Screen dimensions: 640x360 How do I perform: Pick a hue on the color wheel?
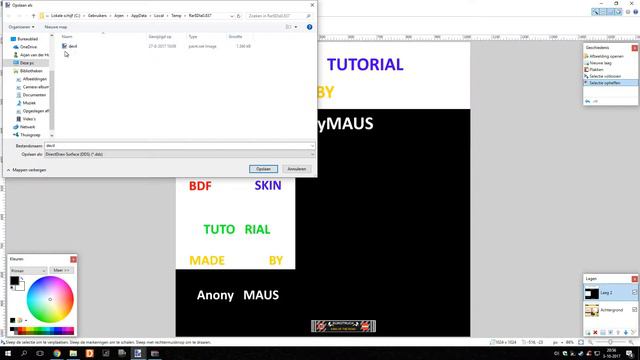50,299
